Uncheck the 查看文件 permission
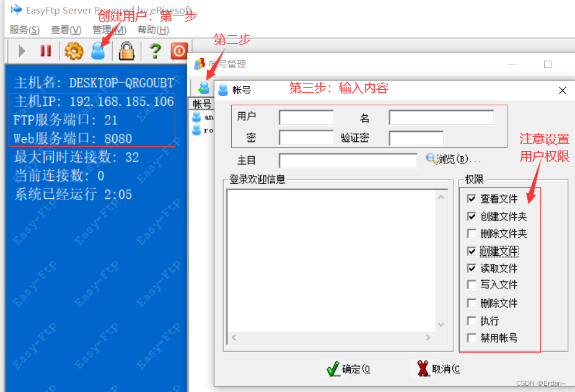This screenshot has width=575, height=392. click(x=473, y=198)
